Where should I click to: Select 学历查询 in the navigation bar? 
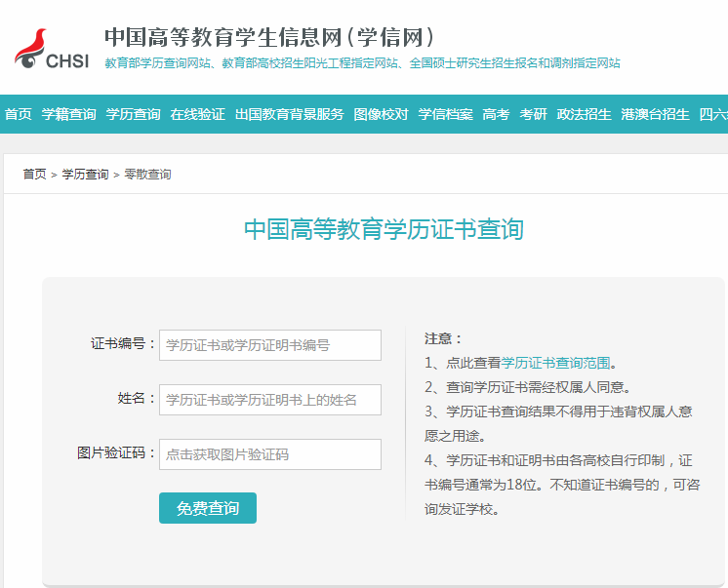tap(134, 114)
